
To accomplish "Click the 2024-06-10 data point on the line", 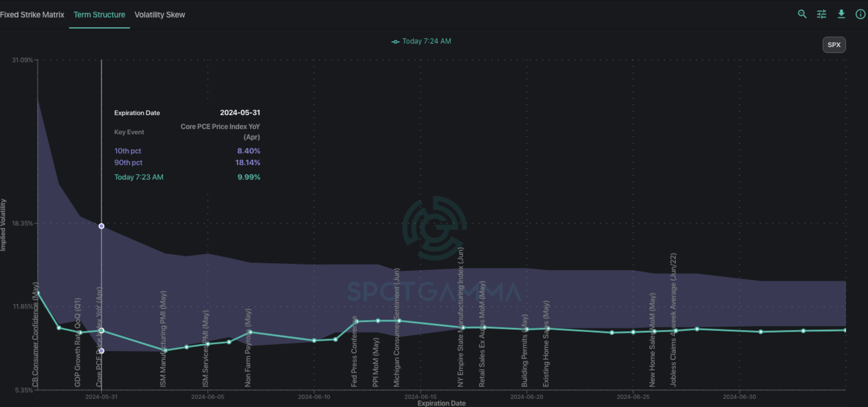I will point(314,341).
